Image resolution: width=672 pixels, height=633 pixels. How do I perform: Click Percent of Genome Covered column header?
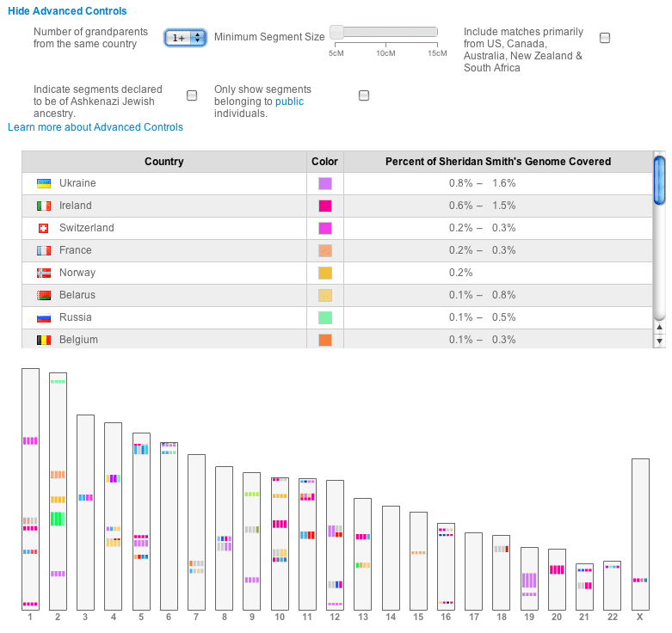[498, 162]
